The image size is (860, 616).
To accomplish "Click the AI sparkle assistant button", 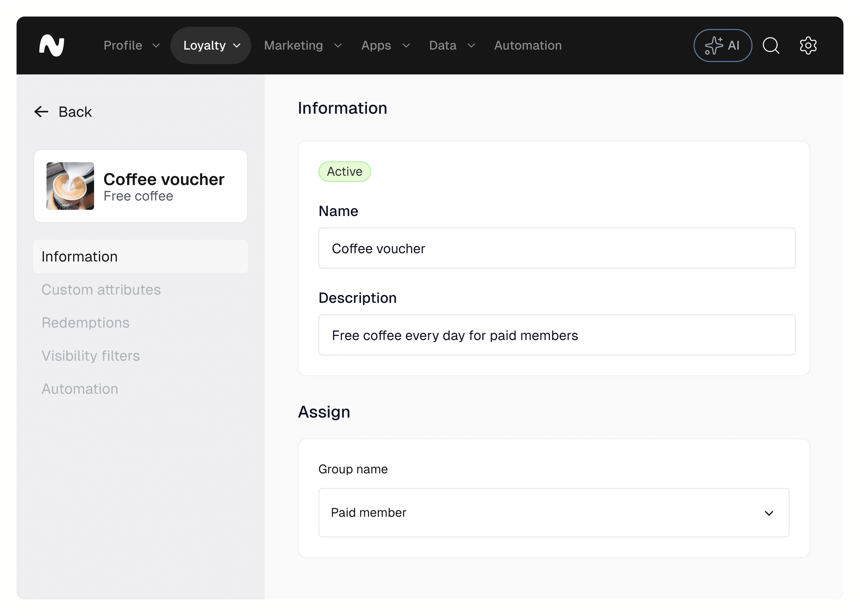I will 723,45.
